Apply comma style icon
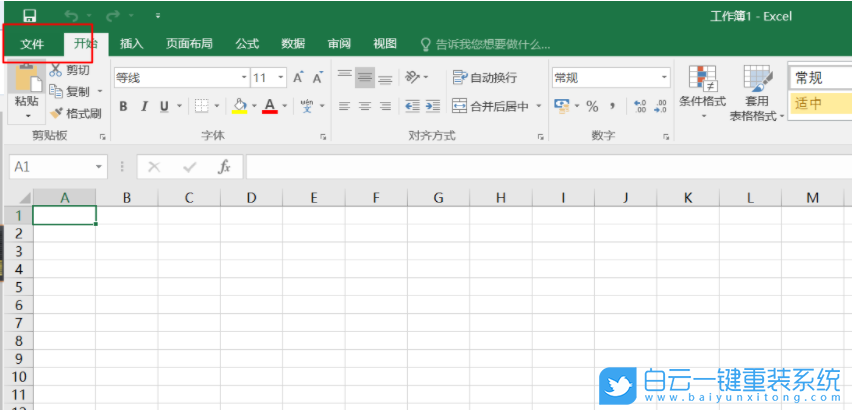The width and height of the screenshot is (852, 410). tap(612, 106)
